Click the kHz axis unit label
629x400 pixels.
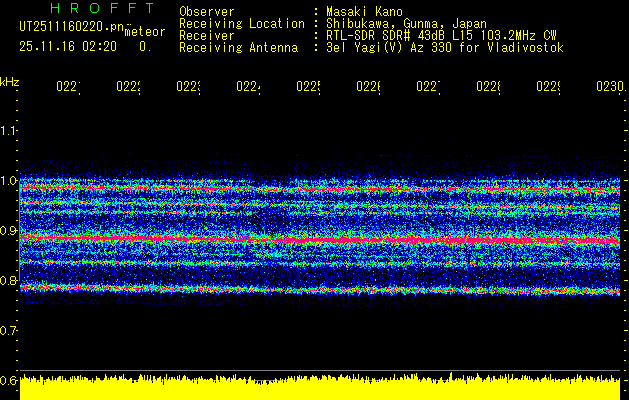[10, 82]
